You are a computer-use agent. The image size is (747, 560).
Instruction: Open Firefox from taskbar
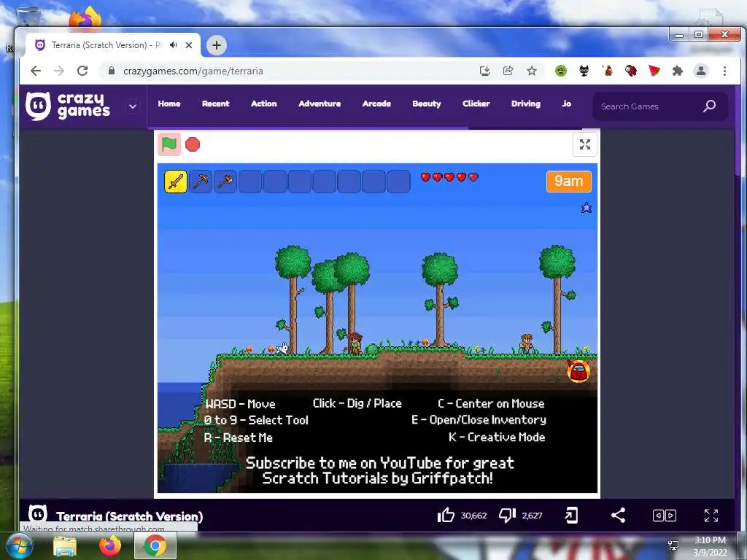(x=110, y=546)
